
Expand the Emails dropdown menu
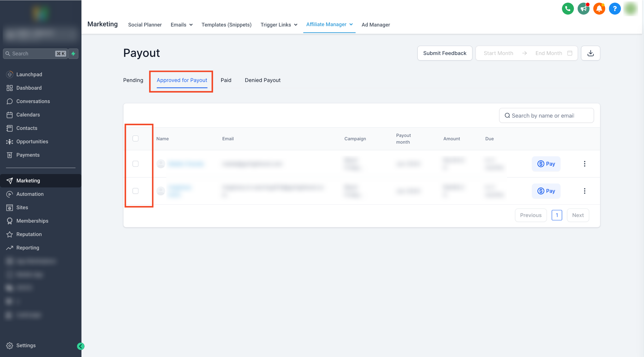click(x=181, y=25)
